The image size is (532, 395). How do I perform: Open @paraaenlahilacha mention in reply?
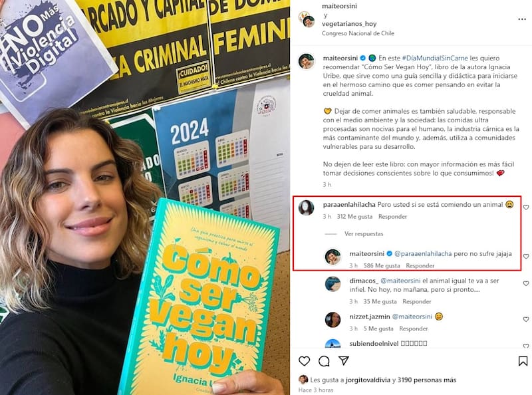click(423, 253)
